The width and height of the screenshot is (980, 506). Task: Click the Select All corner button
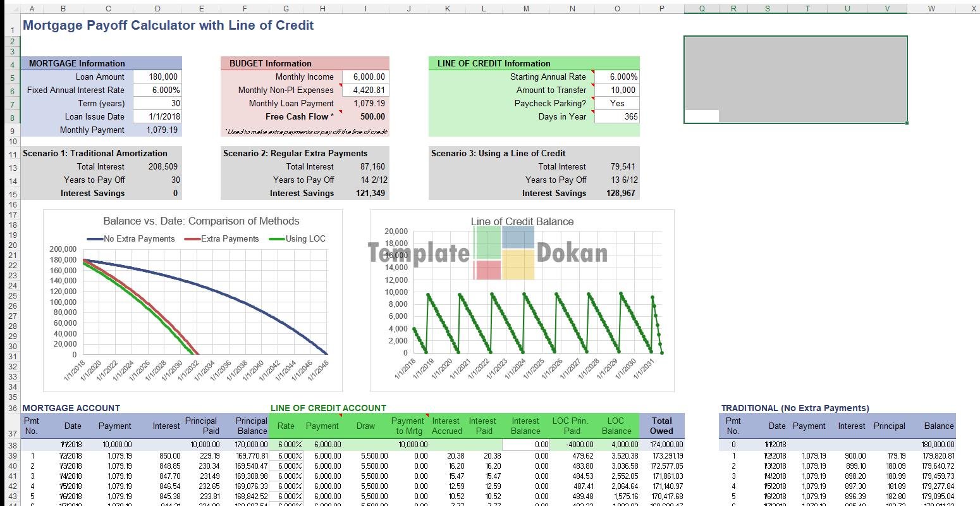click(x=10, y=9)
